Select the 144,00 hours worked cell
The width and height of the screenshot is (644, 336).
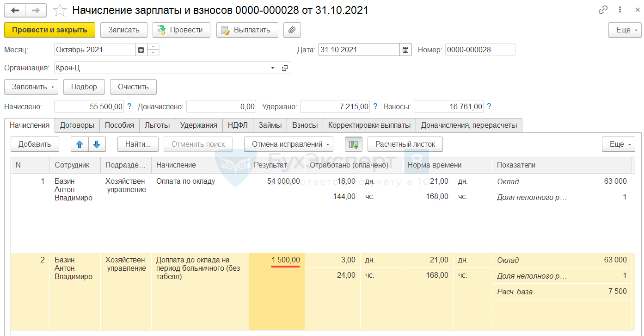(333, 197)
